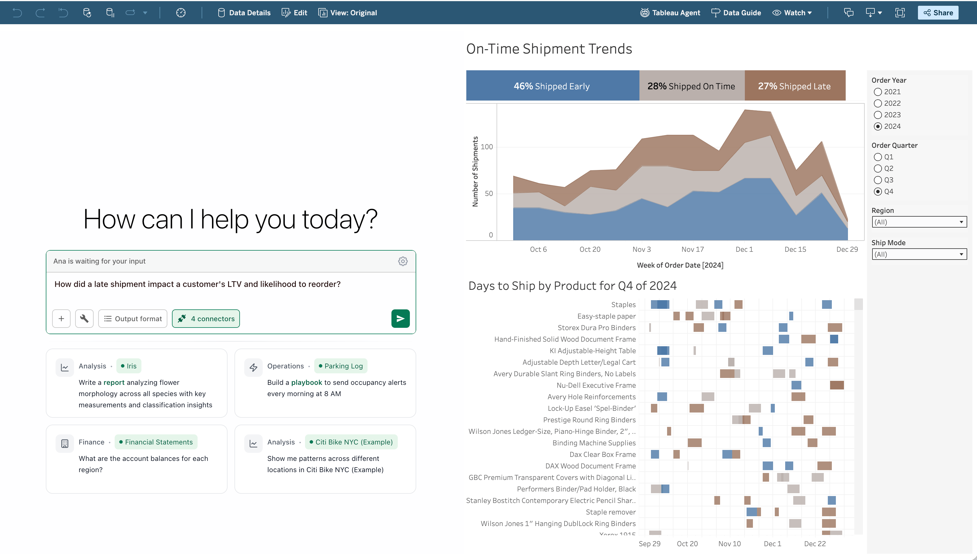Viewport: 977px width, 560px height.
Task: Open the Data Guide pane
Action: tap(736, 13)
